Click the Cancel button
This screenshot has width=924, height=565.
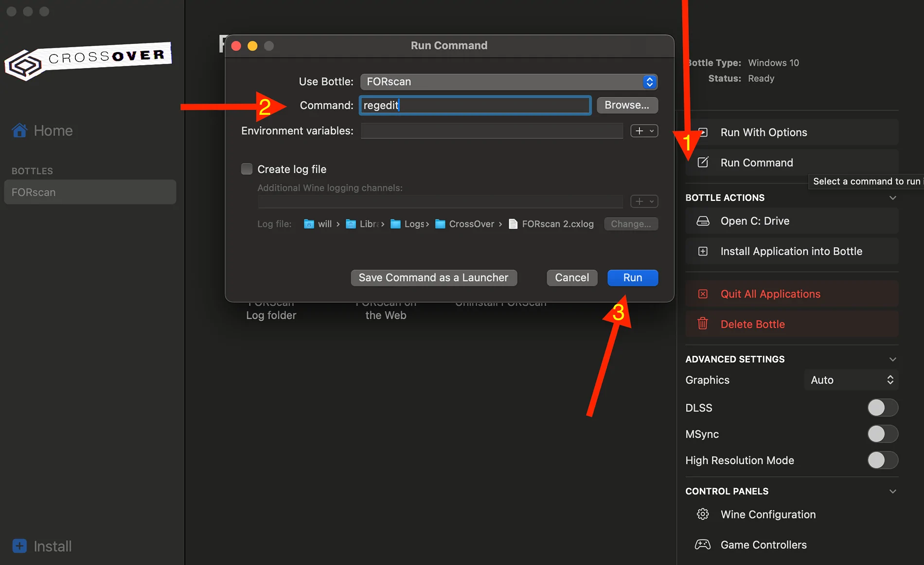[572, 278]
